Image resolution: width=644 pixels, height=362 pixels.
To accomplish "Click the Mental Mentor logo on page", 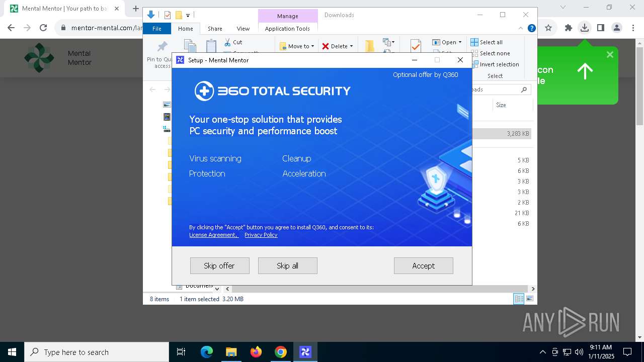I will click(x=39, y=58).
